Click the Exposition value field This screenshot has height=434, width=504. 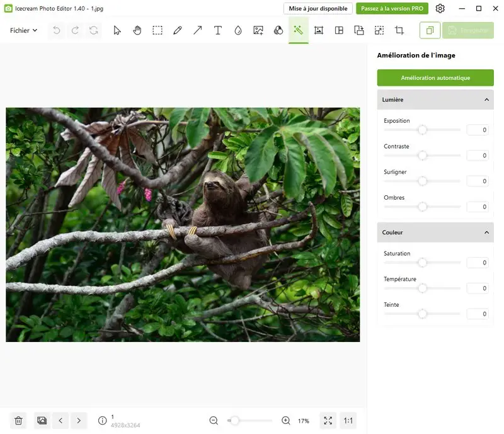coord(478,130)
